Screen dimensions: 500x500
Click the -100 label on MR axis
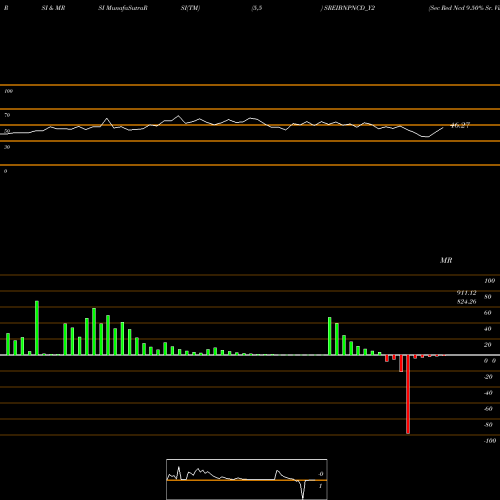click(x=490, y=441)
